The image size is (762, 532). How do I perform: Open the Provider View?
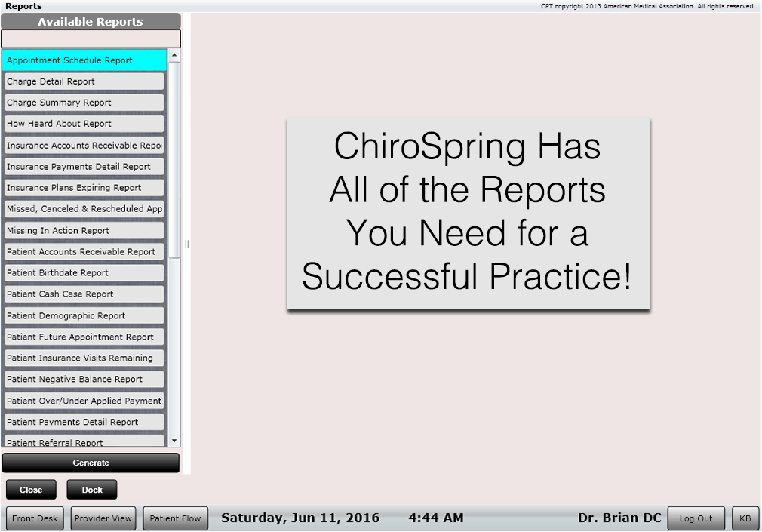point(103,518)
